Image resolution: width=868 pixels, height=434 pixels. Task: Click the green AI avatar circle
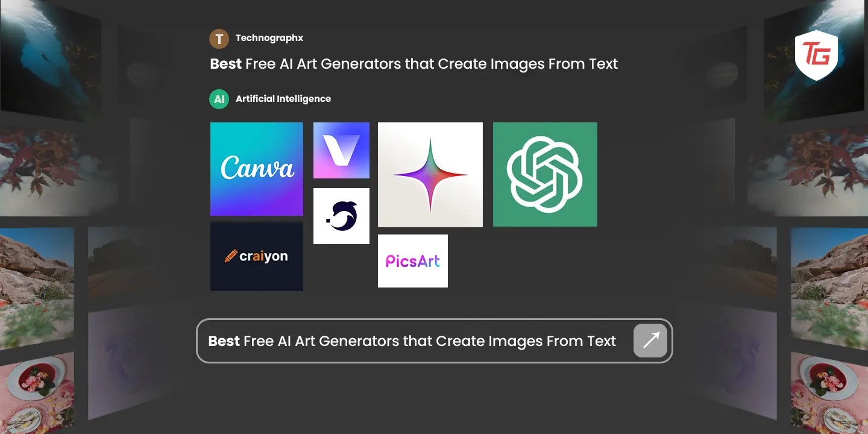point(219,99)
